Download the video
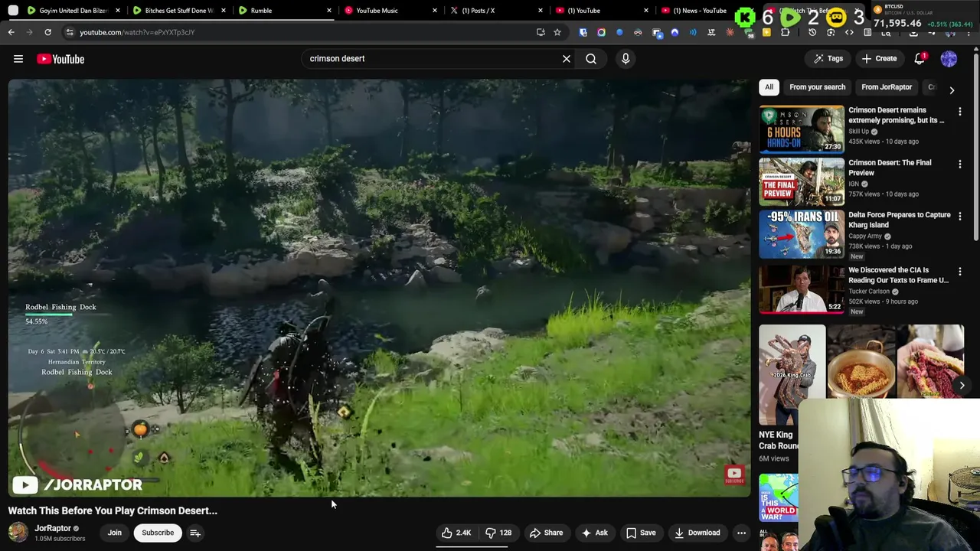This screenshot has height=551, width=980. click(x=697, y=533)
